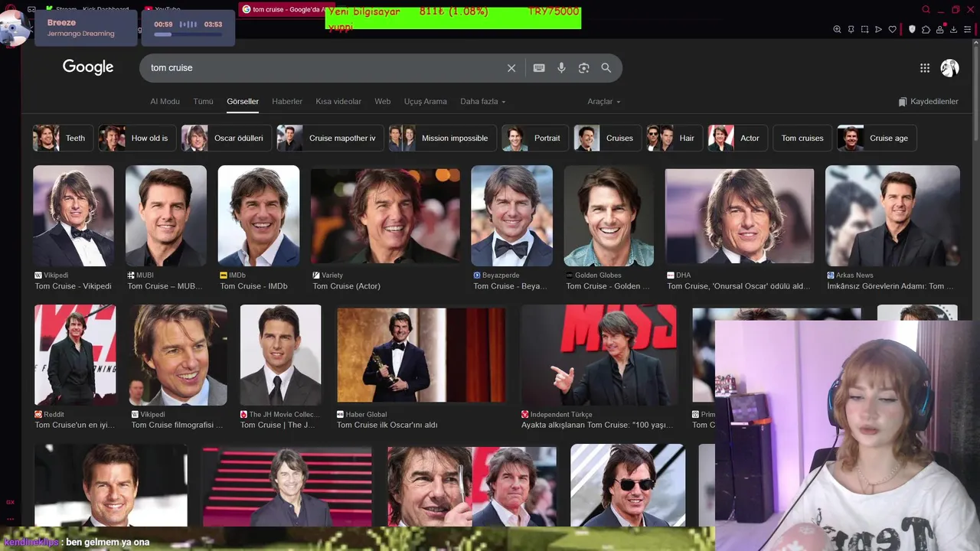Switch to Haberler tab
Screen dimensions: 980x551
[x=287, y=102]
